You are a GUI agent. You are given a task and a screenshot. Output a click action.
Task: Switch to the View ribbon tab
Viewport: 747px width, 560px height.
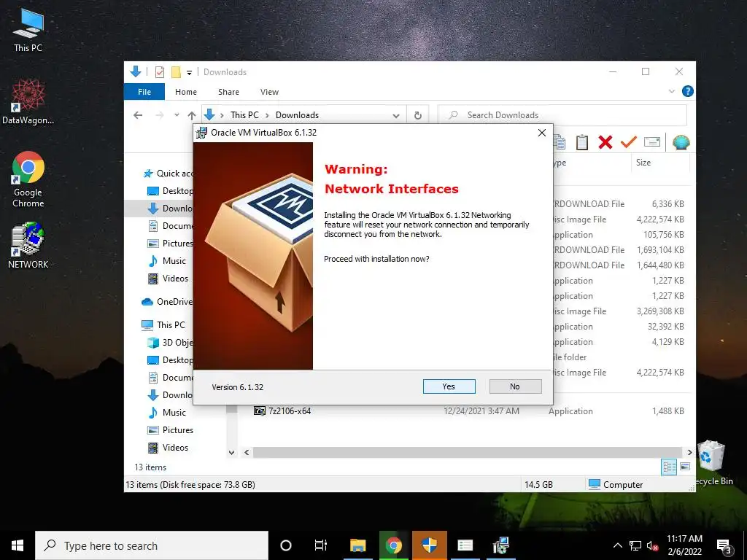269,92
